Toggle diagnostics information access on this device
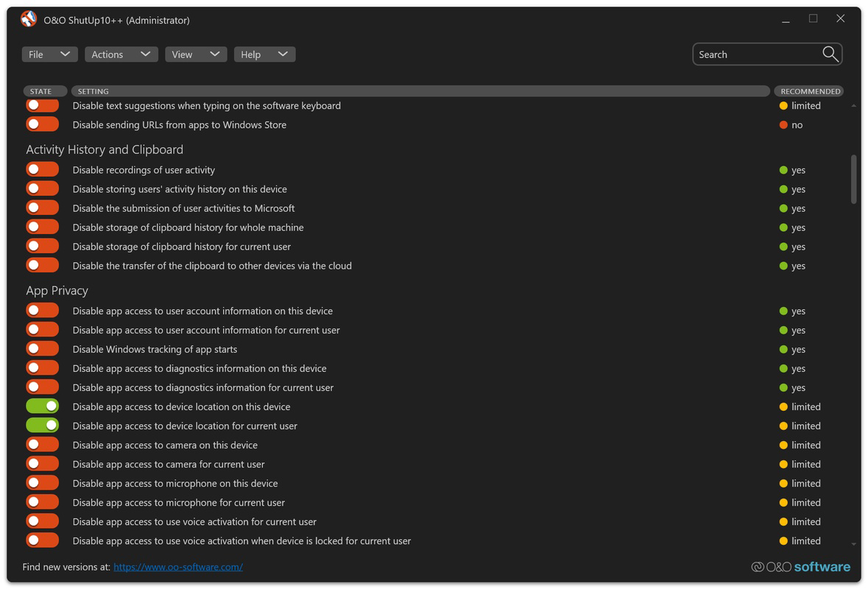Image resolution: width=868 pixels, height=589 pixels. [42, 367]
